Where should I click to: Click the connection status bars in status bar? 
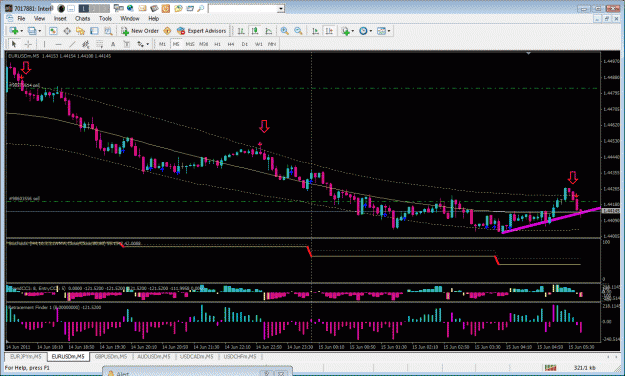[550, 367]
